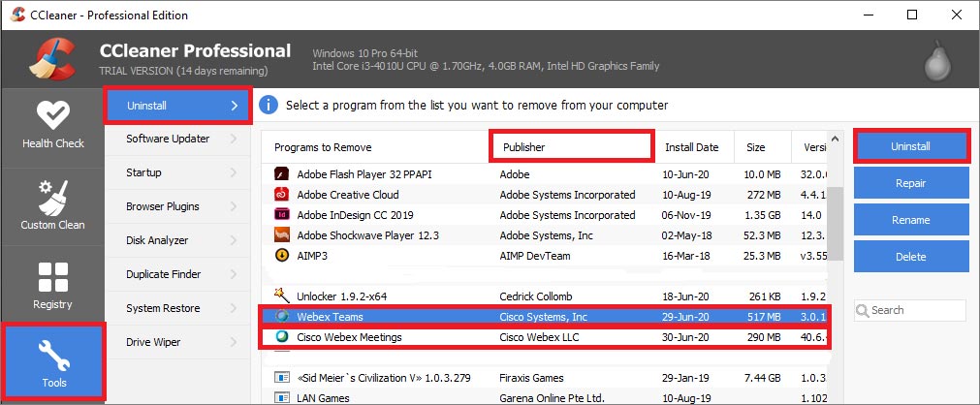Click chevron next to Drive Wiper
The width and height of the screenshot is (980, 405).
[x=235, y=342]
